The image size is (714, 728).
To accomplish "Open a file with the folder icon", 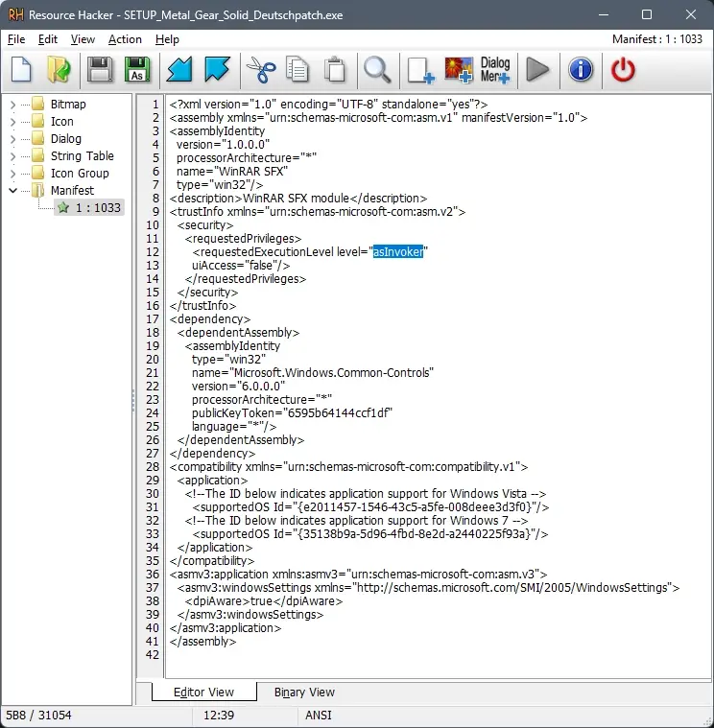I will [x=59, y=70].
